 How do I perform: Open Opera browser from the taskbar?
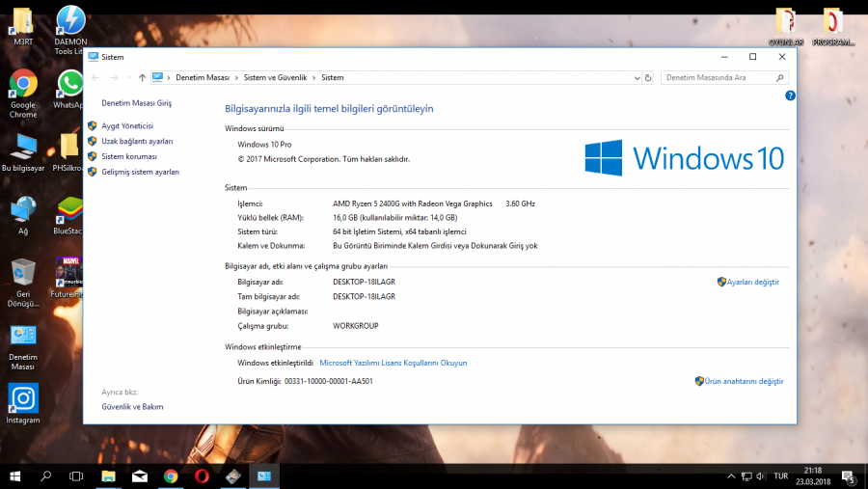coord(202,476)
